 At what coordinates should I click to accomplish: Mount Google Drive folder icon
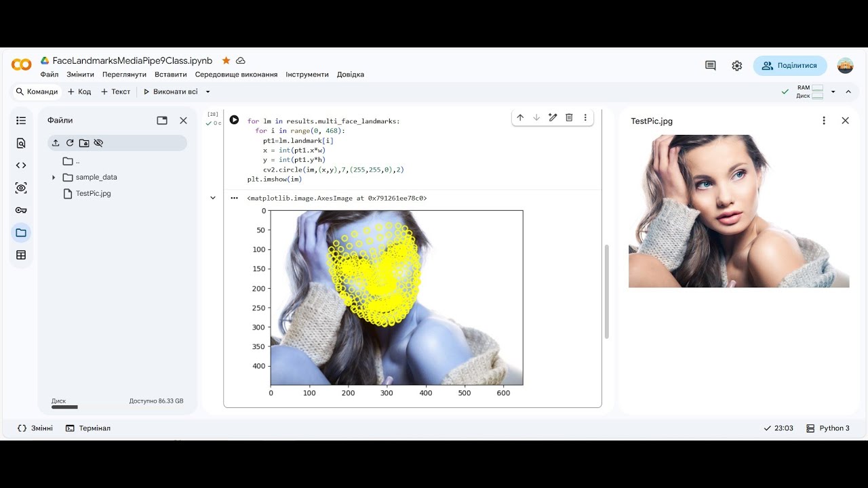click(x=84, y=143)
